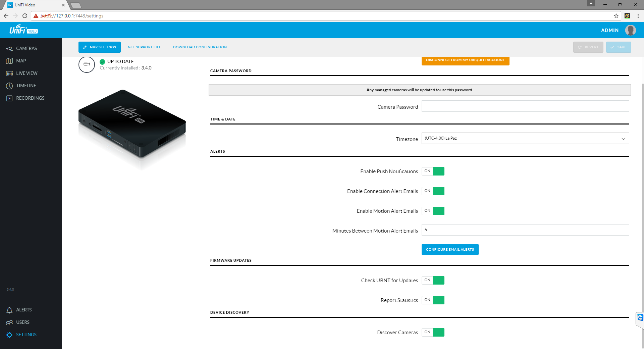The height and width of the screenshot is (349, 644).
Task: Click the ADMIN username
Action: [610, 30]
